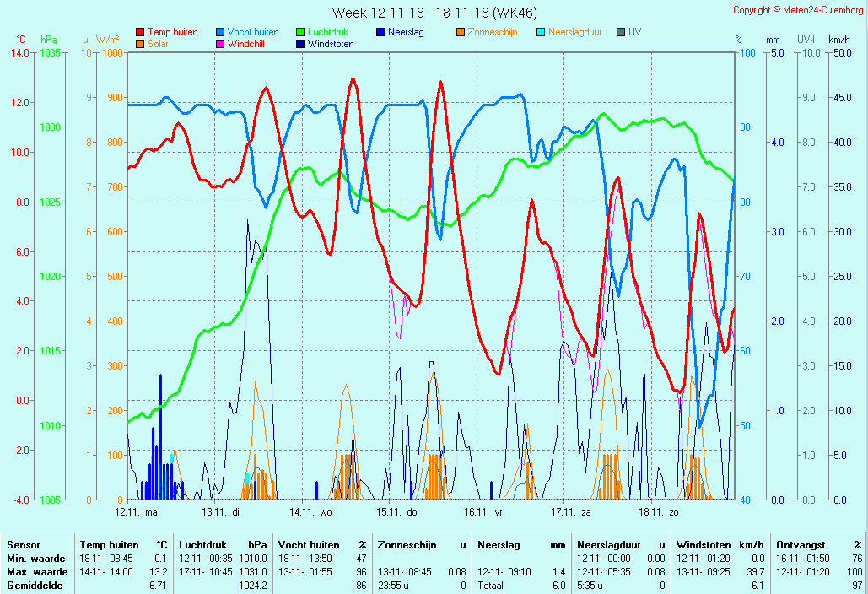This screenshot has width=868, height=594.
Task: Click the week title 12-11-18 - 18-11-18 (WK46)
Action: [434, 13]
